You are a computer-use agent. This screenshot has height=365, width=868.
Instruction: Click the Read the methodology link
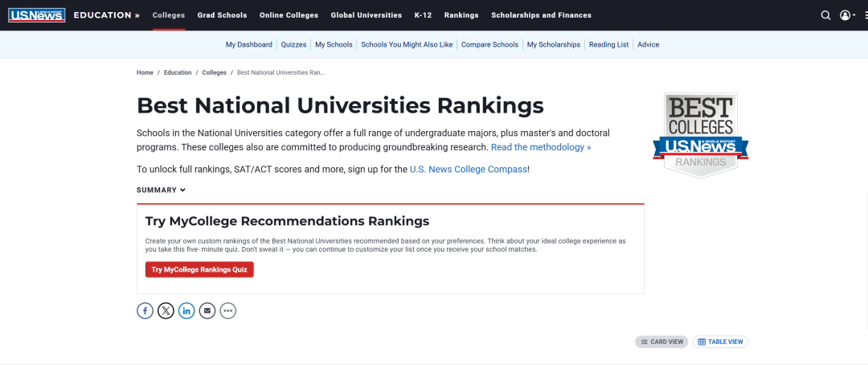click(541, 147)
